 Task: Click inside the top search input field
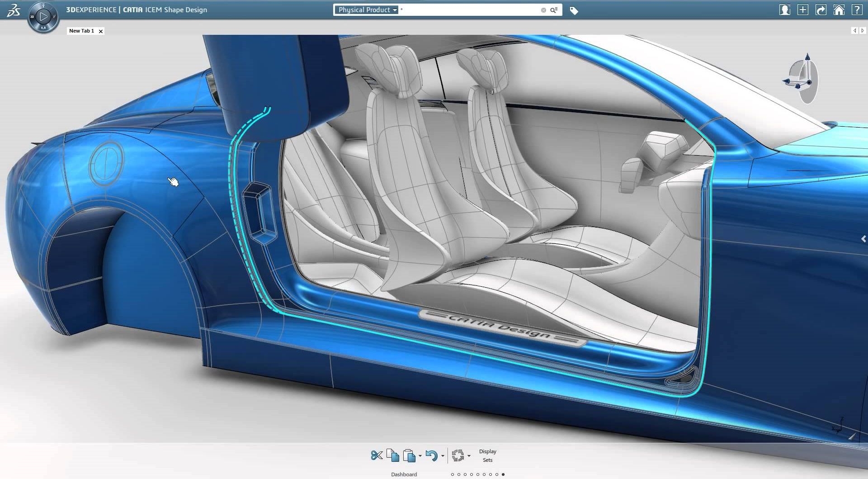[470, 10]
